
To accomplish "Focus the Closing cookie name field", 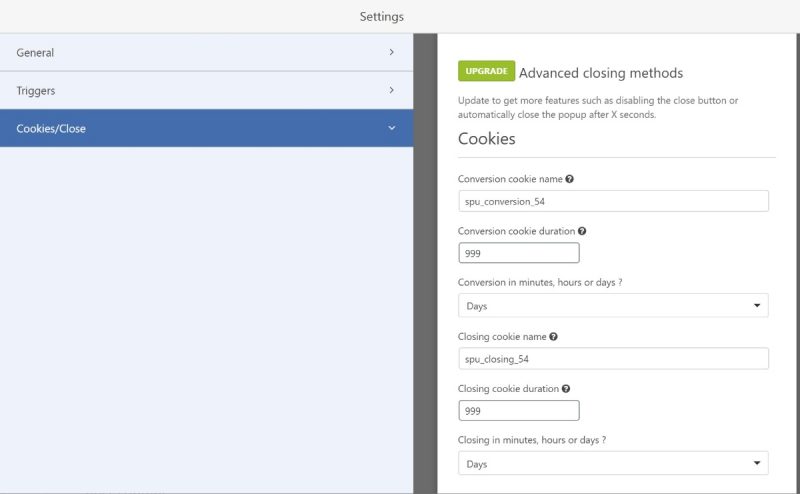I will [x=613, y=359].
